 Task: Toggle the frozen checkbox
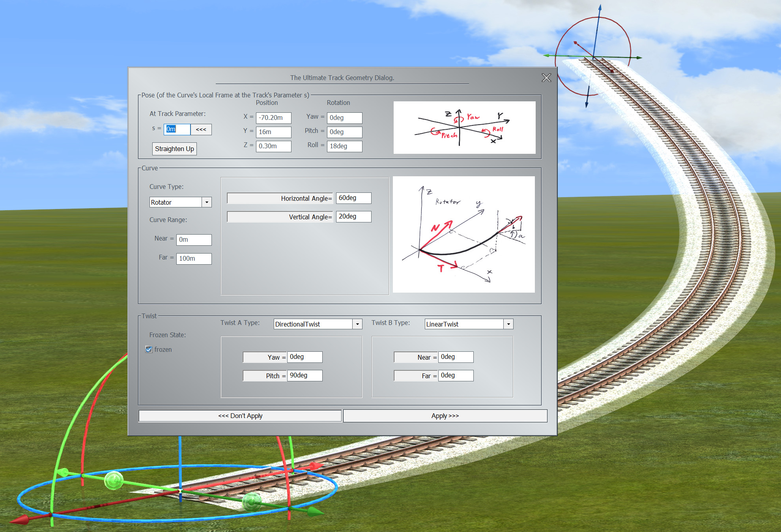(x=149, y=349)
